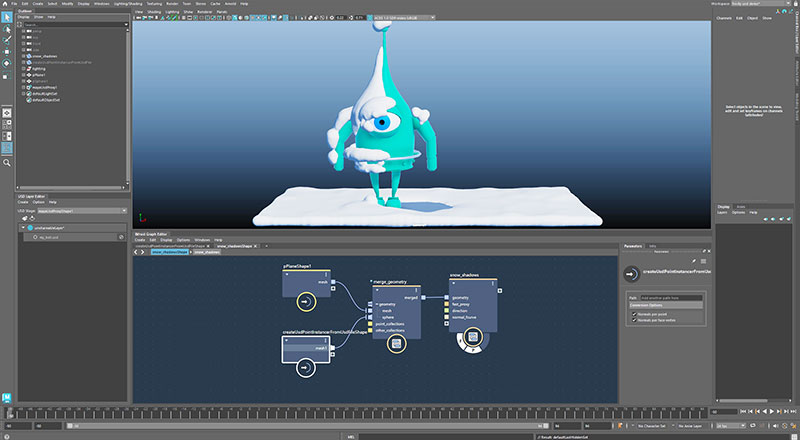Open Bifrost Graph Editor Create menu
The width and height of the screenshot is (800, 440).
(x=140, y=240)
